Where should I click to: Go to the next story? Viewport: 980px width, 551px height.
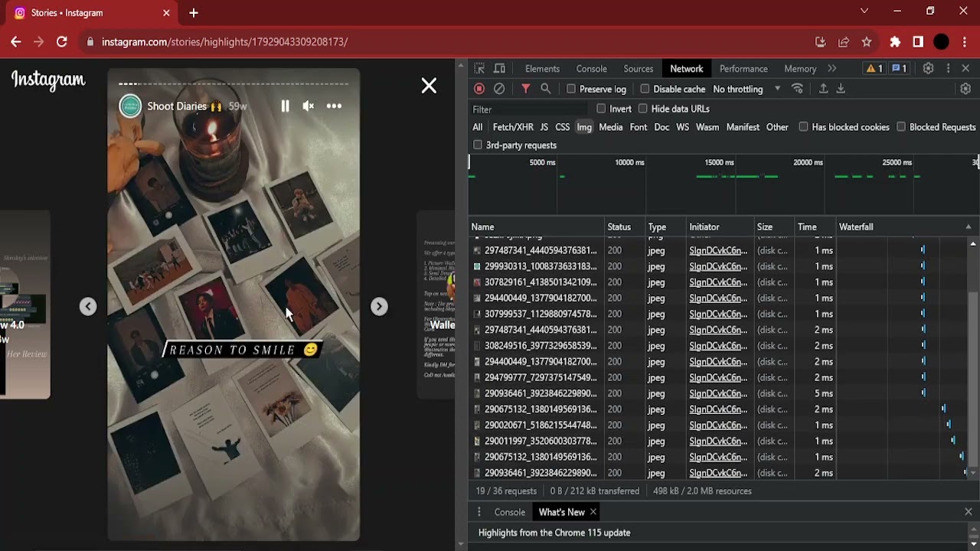point(379,307)
